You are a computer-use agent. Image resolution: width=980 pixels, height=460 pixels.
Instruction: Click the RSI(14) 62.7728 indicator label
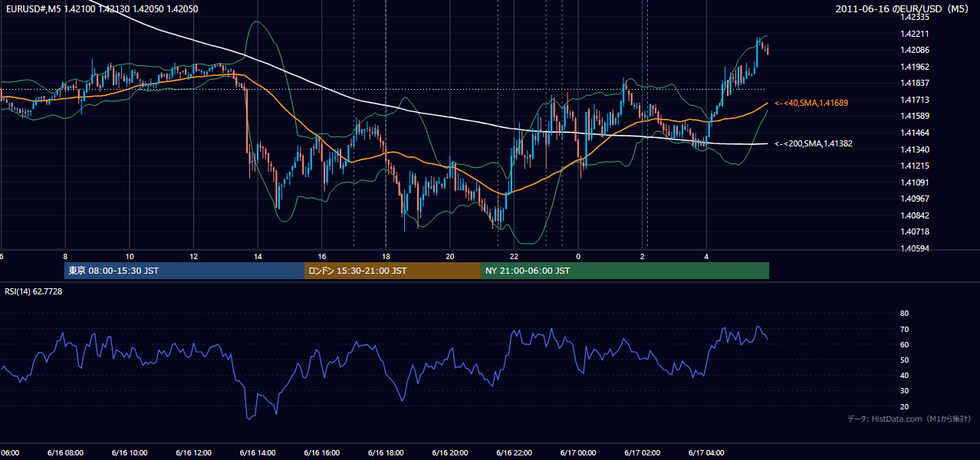[34, 291]
